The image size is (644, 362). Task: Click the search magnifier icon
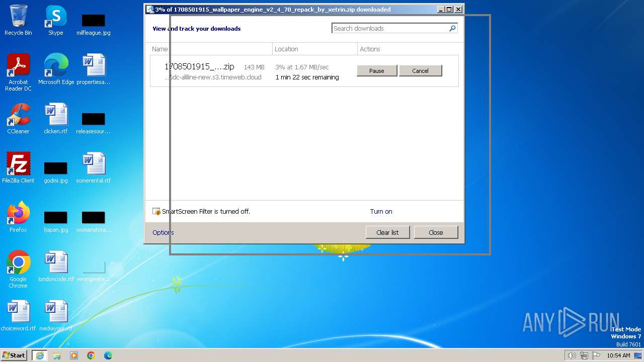(452, 29)
